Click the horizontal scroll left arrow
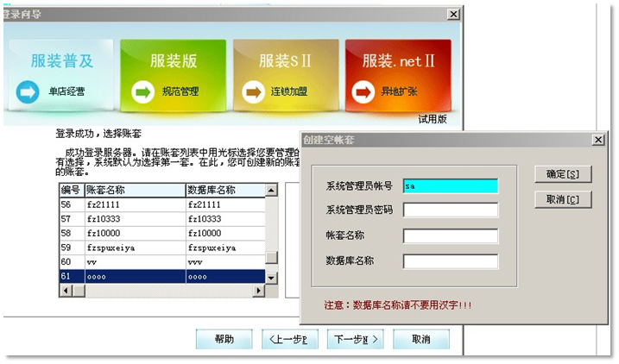Image resolution: width=619 pixels, height=364 pixels. [x=66, y=291]
